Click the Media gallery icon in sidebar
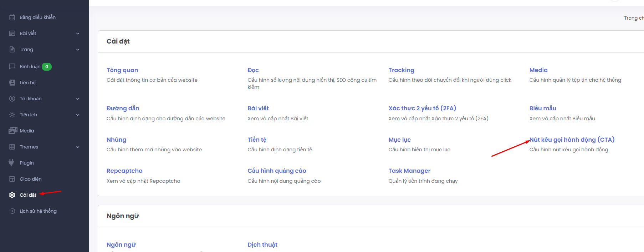 [13, 131]
